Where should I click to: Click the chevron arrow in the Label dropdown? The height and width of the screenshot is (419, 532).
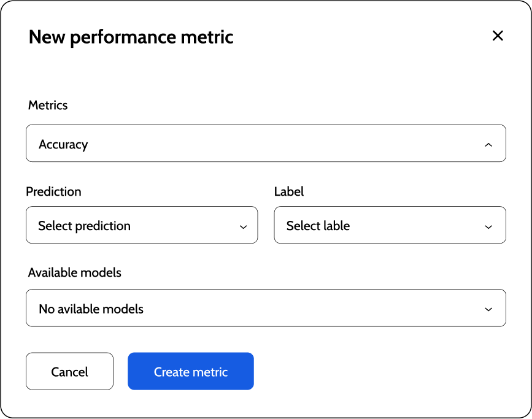pos(488,226)
